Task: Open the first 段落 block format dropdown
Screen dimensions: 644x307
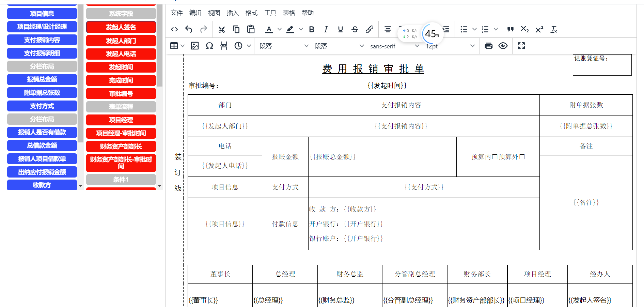Action: (x=284, y=46)
